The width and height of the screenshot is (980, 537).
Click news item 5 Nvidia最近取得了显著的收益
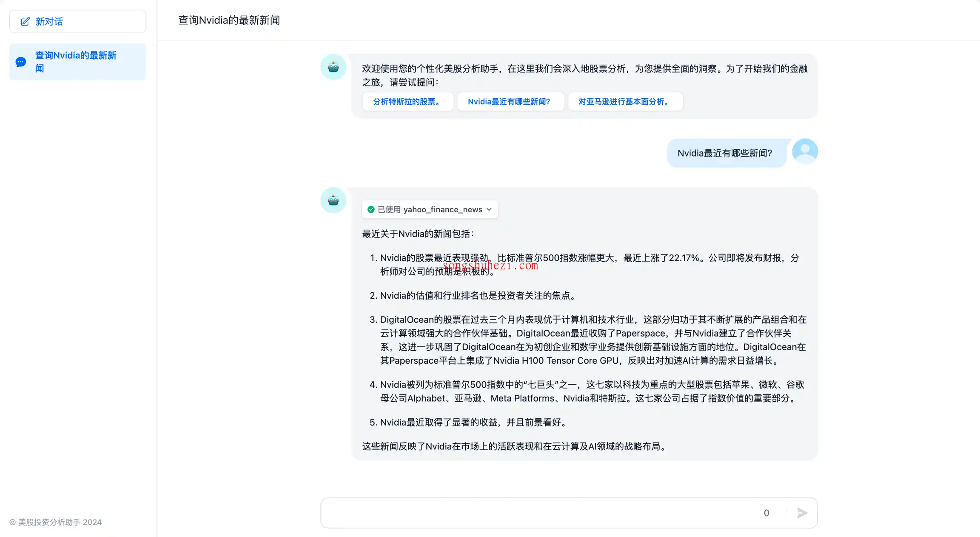pos(473,423)
